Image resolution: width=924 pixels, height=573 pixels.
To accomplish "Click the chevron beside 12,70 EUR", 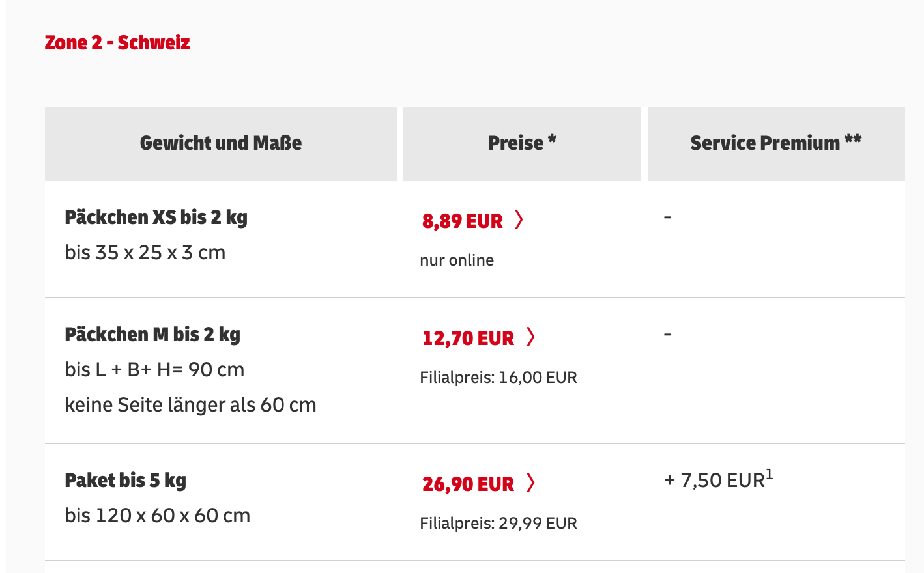I will pos(530,337).
